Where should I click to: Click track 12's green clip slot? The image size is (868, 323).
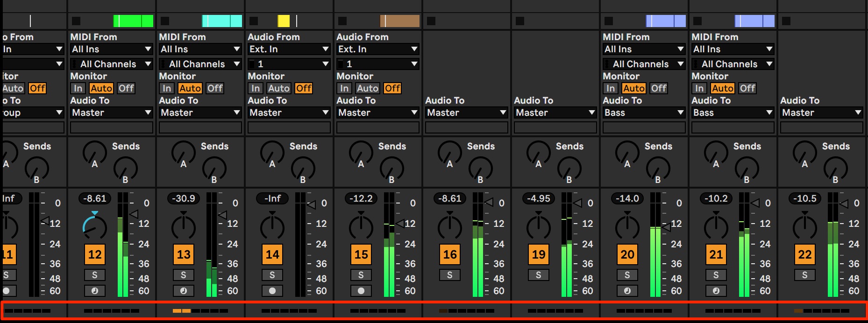[133, 21]
